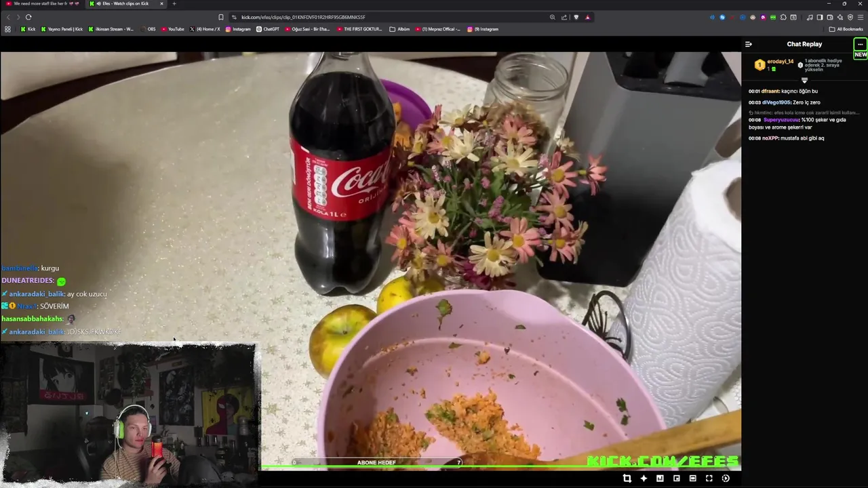This screenshot has height=488, width=868.
Task: Select the 'Efes - Watch clips on Kick' tab
Action: 125,3
